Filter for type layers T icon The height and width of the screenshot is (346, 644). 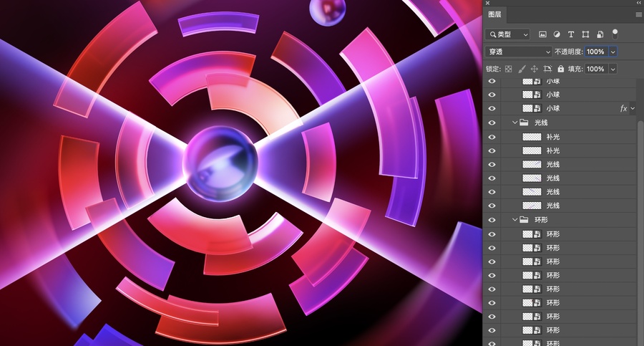coord(571,34)
